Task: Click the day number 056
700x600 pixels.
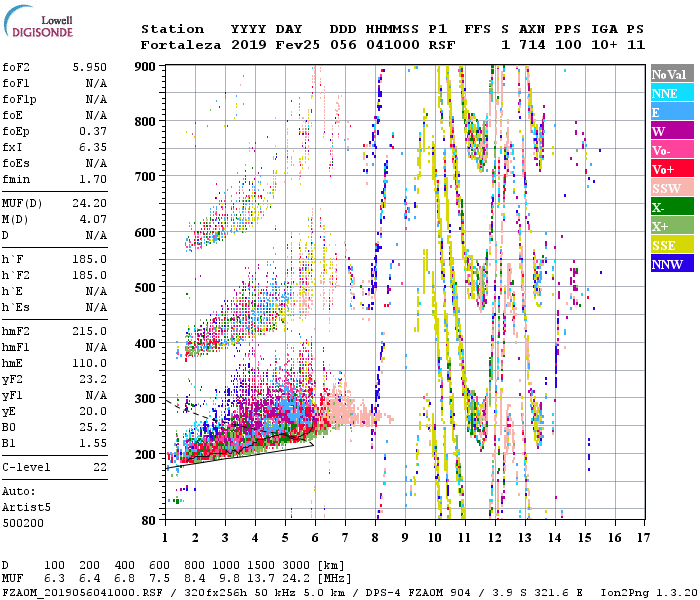Action: [x=343, y=45]
